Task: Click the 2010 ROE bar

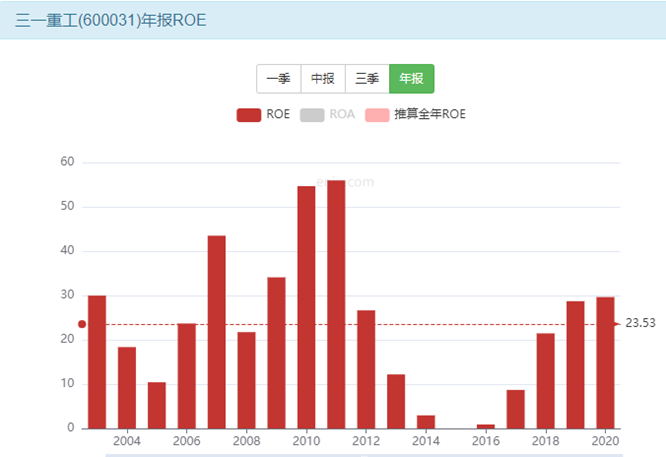Action: coord(306,307)
